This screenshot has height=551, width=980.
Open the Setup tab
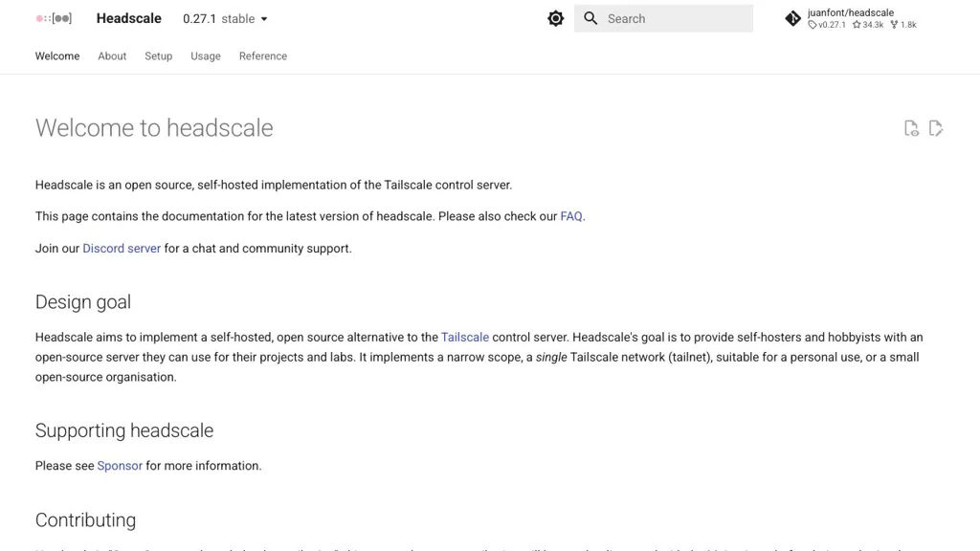(159, 56)
